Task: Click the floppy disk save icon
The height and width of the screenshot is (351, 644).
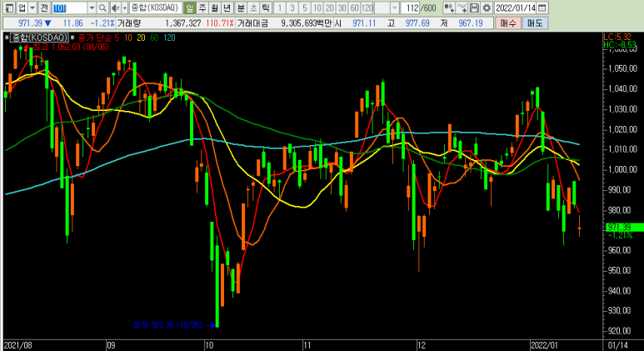Action: [474, 8]
